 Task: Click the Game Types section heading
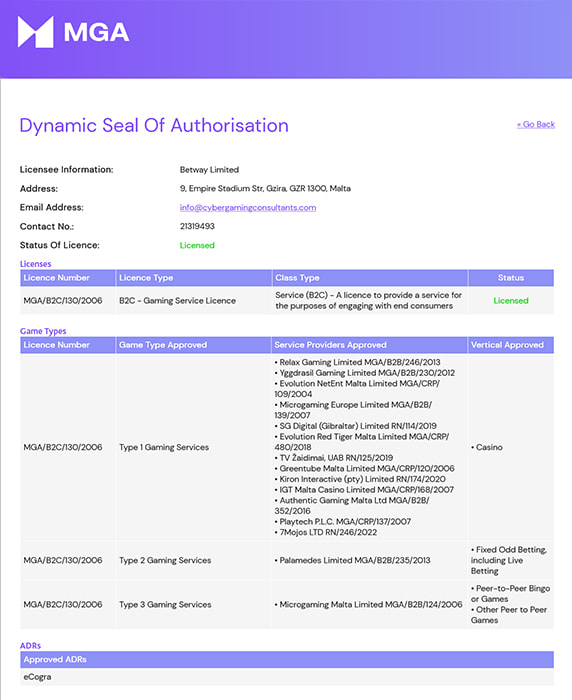coord(43,331)
